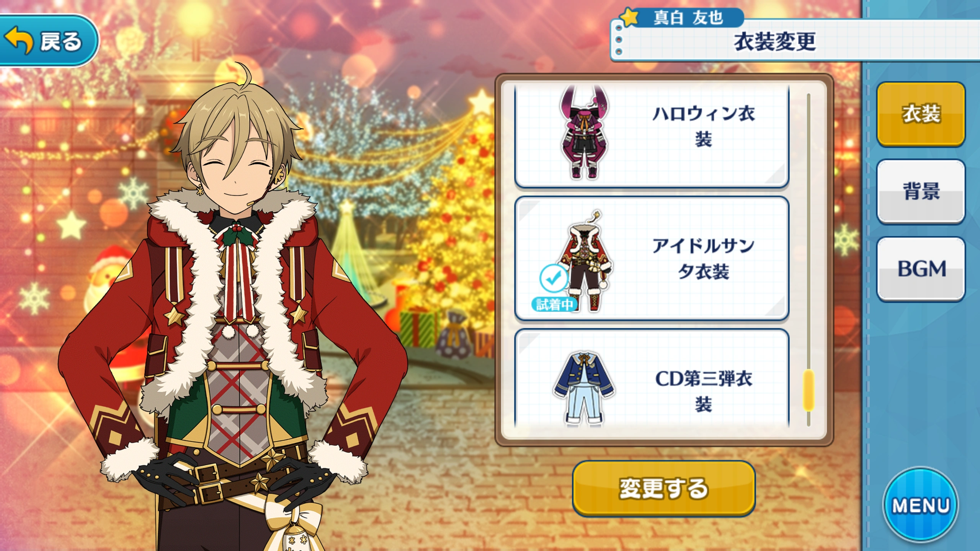980x551 pixels.
Task: Click the back arrow icon
Action: pyautogui.click(x=19, y=40)
